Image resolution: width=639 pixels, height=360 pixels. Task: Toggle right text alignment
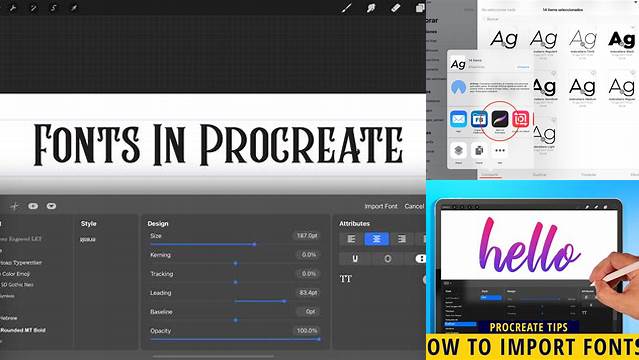[401, 239]
